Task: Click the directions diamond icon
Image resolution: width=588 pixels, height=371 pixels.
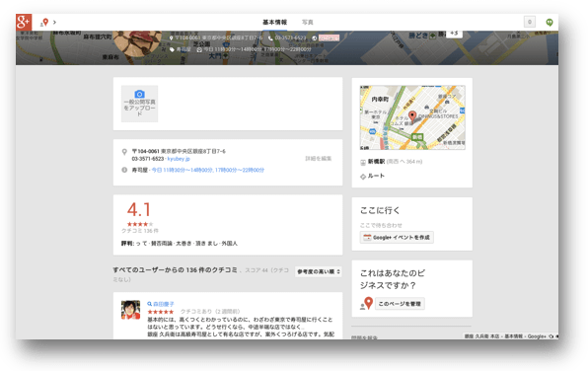Action: (363, 177)
